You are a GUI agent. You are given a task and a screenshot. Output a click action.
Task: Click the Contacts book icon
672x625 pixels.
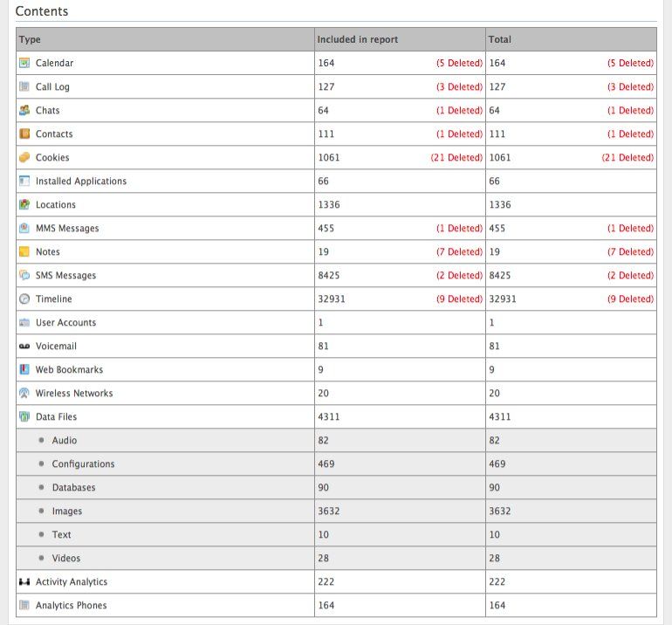[x=24, y=134]
